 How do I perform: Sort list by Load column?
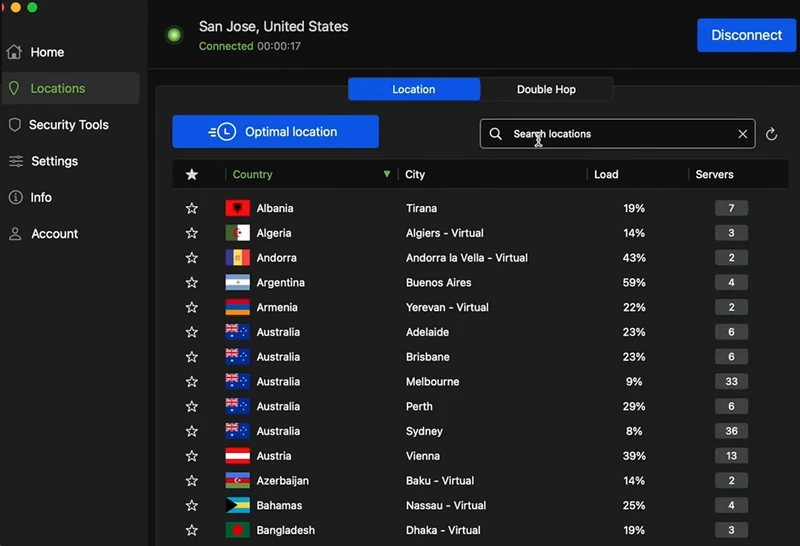tap(606, 175)
